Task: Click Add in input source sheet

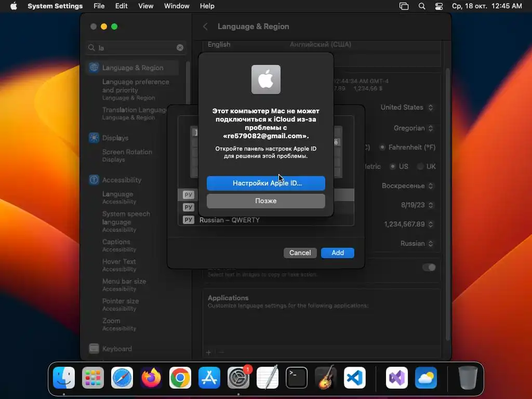Action: [x=338, y=253]
